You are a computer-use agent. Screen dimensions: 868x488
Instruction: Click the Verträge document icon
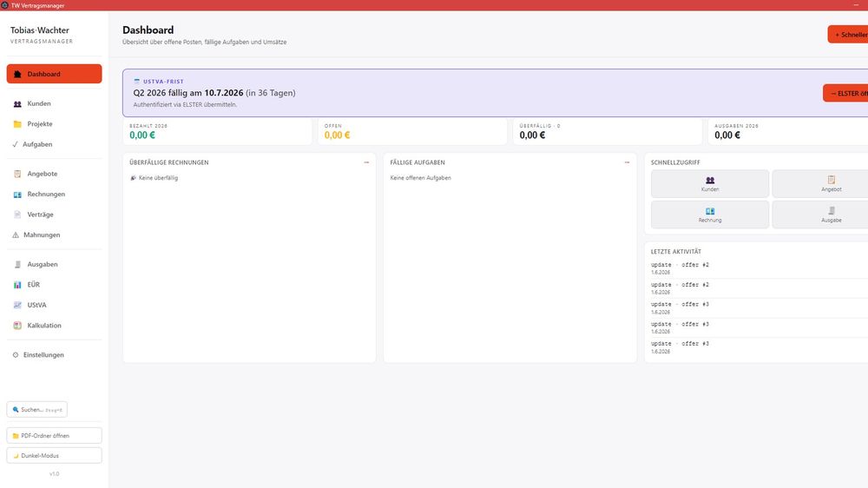pyautogui.click(x=17, y=214)
